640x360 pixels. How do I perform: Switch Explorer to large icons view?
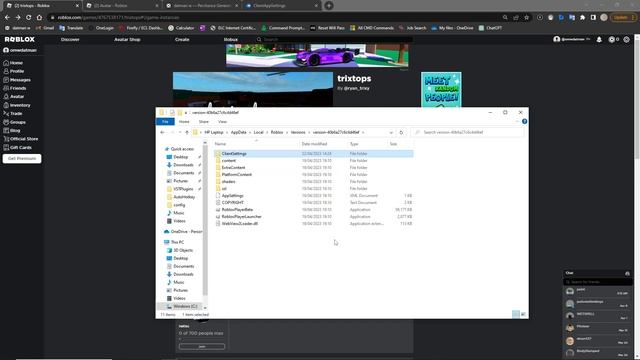523,314
